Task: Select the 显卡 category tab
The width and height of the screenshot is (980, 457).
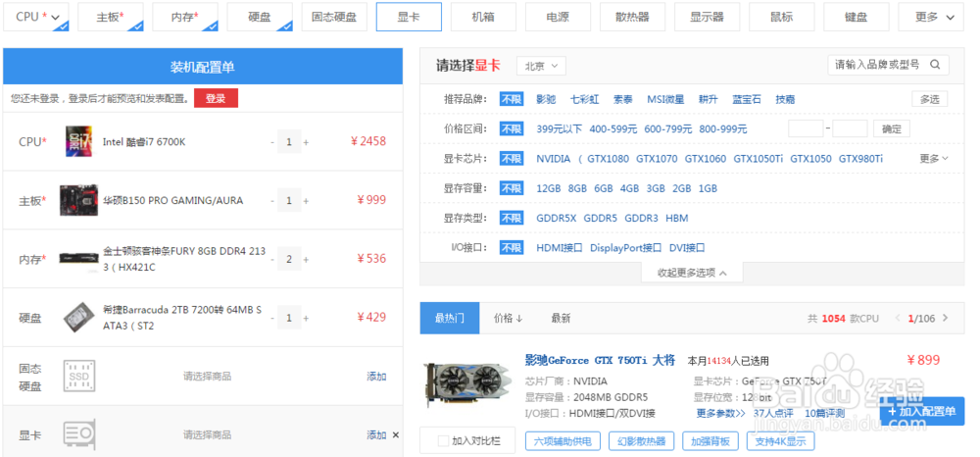Action: 409,17
